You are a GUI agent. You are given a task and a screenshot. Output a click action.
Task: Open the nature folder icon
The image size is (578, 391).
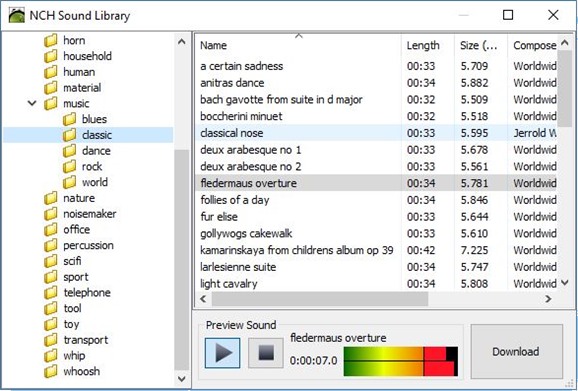51,198
